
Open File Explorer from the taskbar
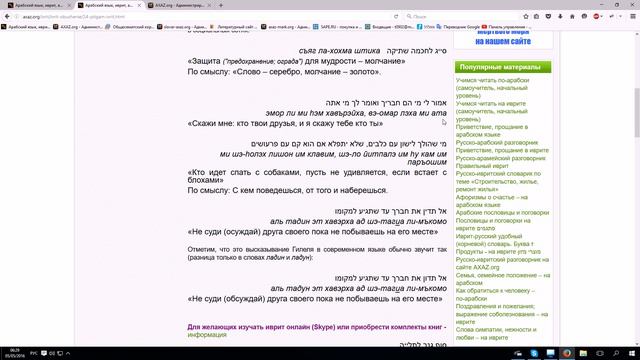click(583, 353)
